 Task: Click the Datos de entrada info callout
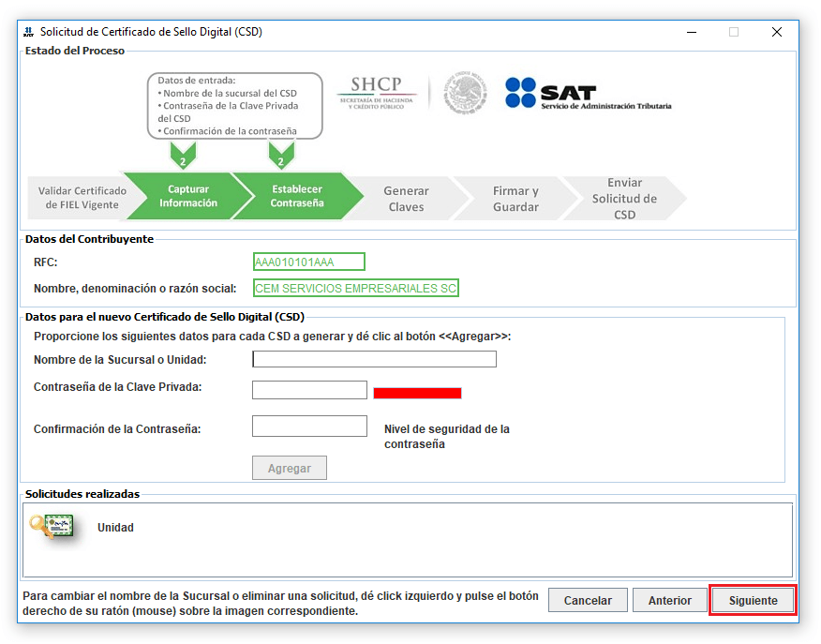point(234,106)
